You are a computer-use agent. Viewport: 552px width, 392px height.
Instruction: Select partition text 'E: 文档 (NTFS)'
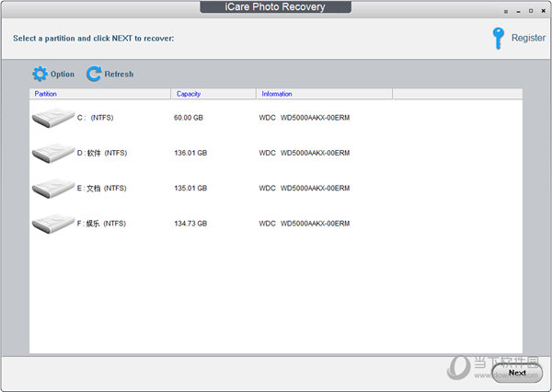(102, 188)
